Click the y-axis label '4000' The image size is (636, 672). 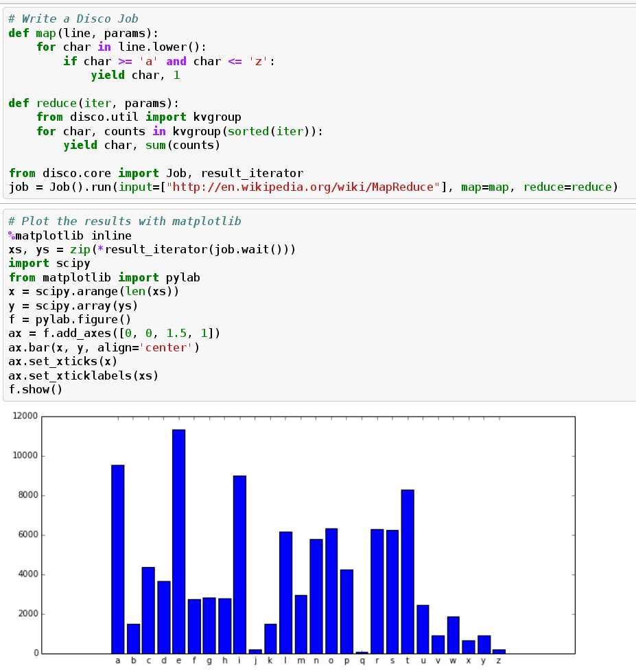28,575
